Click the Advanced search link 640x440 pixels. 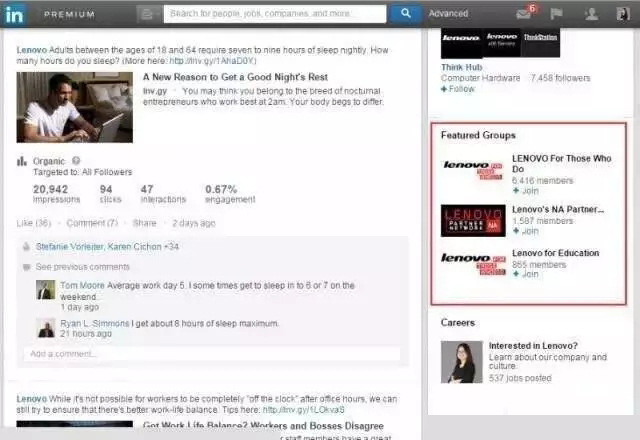(x=448, y=14)
